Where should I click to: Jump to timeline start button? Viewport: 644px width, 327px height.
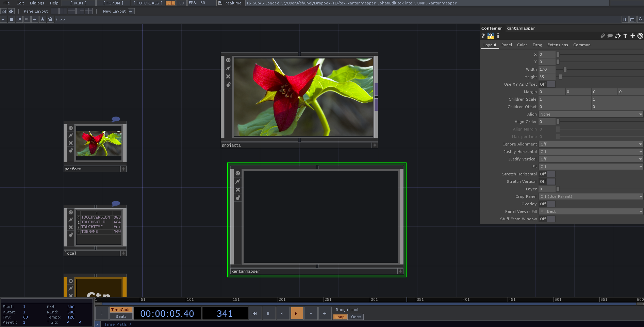click(x=254, y=313)
